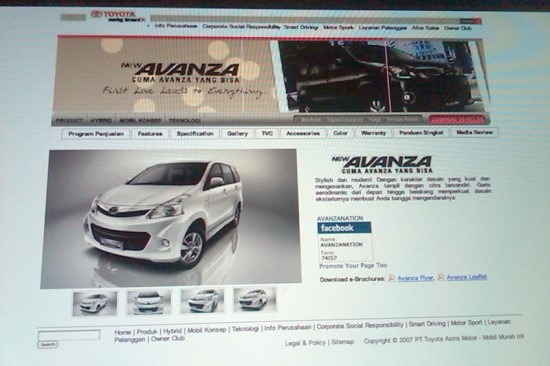The width and height of the screenshot is (550, 366).
Task: Select the second car thumbnail, front view
Action: point(149,302)
